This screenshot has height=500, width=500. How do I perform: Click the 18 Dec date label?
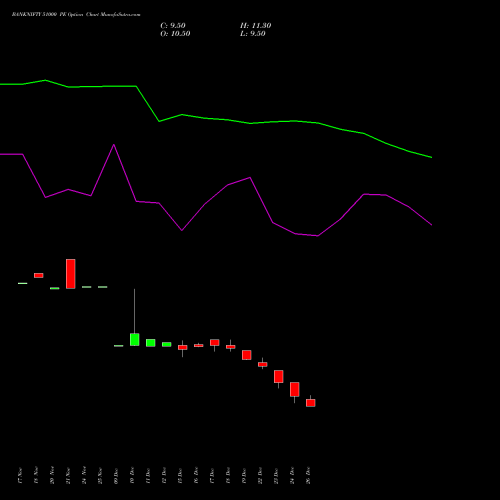[228, 475]
